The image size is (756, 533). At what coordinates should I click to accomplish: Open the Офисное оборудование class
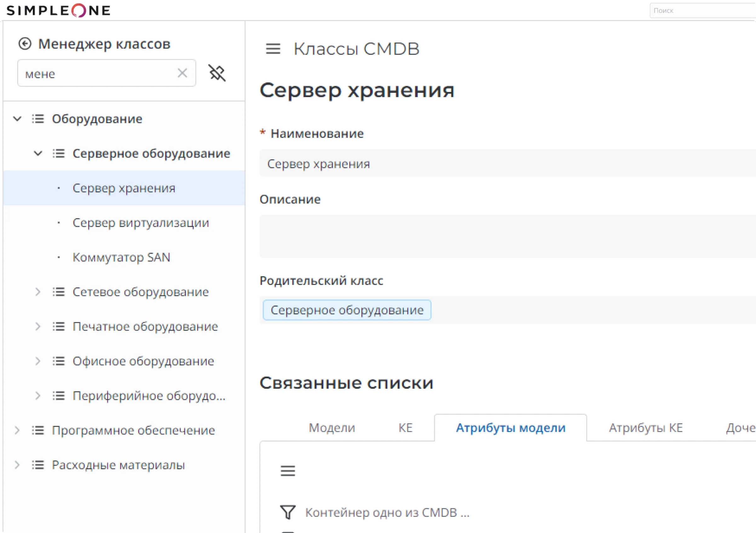coord(143,361)
